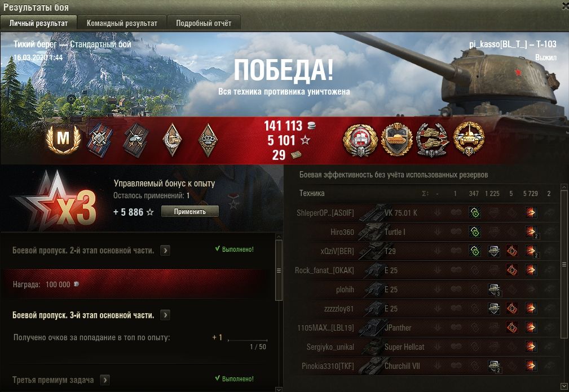Expand the Battle Pass stage 3 details
Screen dimensions: 569x392
coord(165,315)
